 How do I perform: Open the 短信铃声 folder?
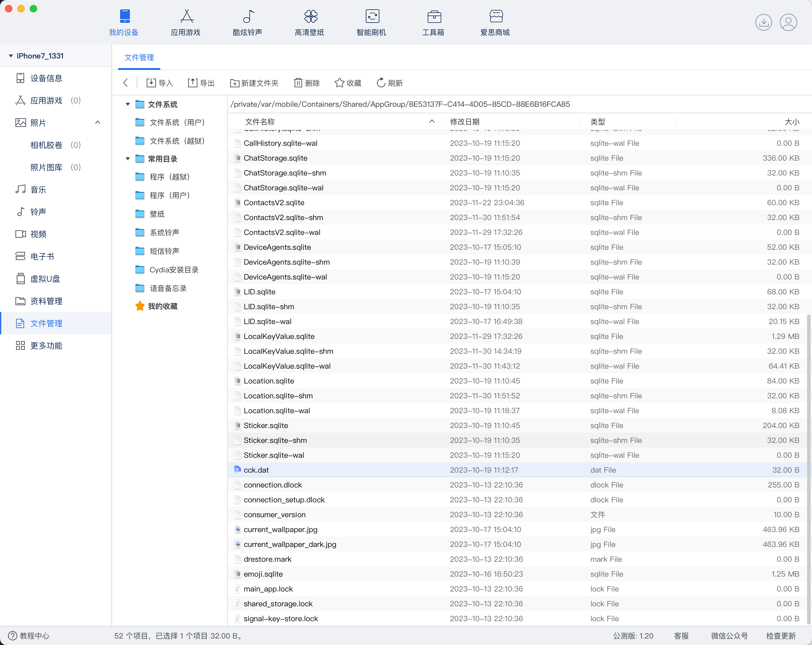point(158,251)
